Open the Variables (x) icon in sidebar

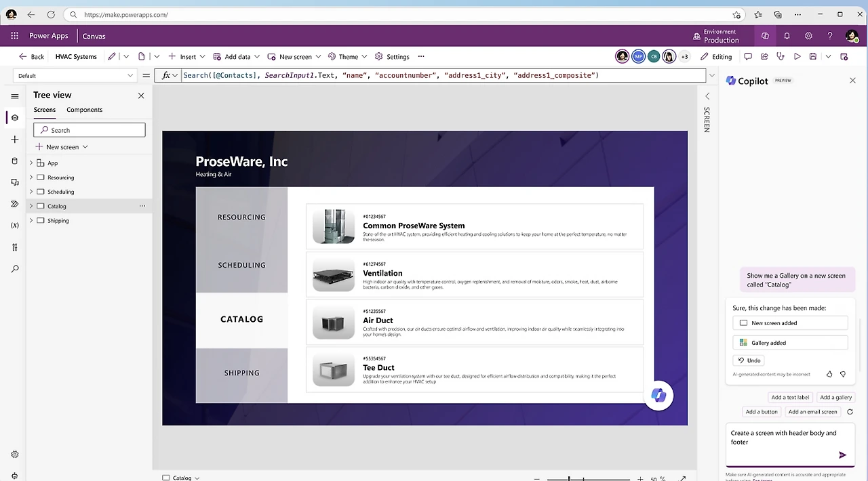tap(15, 226)
